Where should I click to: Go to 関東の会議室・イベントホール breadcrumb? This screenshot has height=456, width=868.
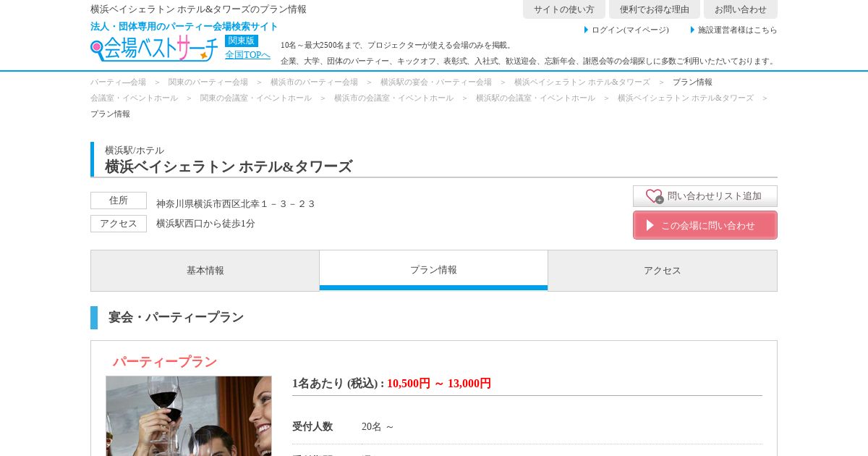click(x=256, y=98)
